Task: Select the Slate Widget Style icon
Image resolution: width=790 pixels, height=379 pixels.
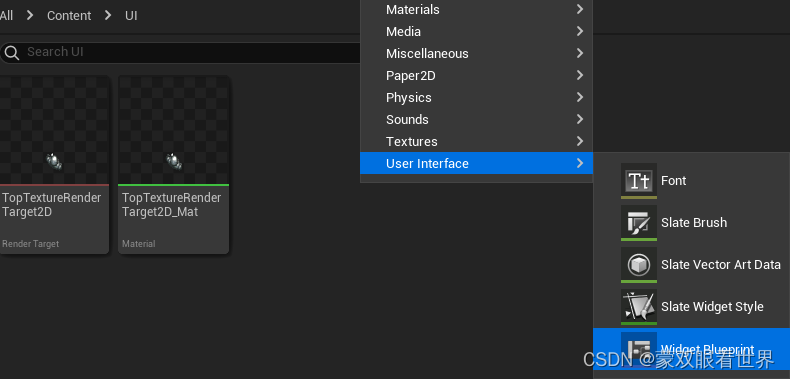Action: coord(639,307)
